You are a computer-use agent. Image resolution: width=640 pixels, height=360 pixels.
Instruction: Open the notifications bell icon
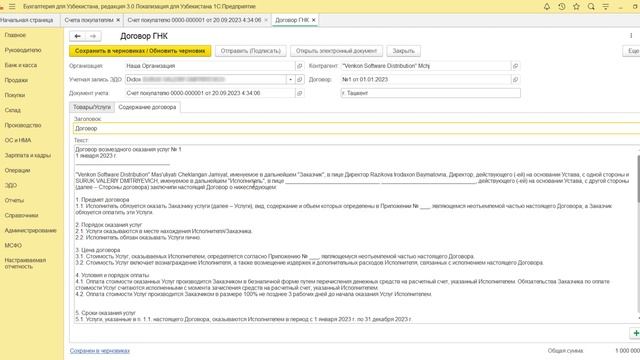tap(547, 7)
